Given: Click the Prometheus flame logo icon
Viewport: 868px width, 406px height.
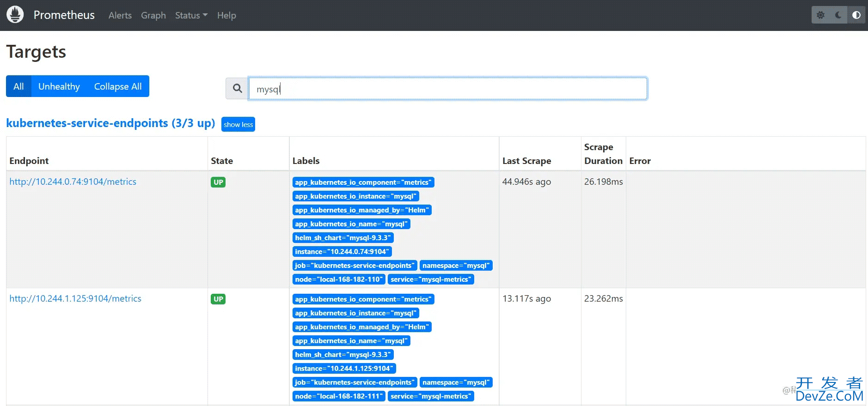Looking at the screenshot, I should click(x=15, y=15).
